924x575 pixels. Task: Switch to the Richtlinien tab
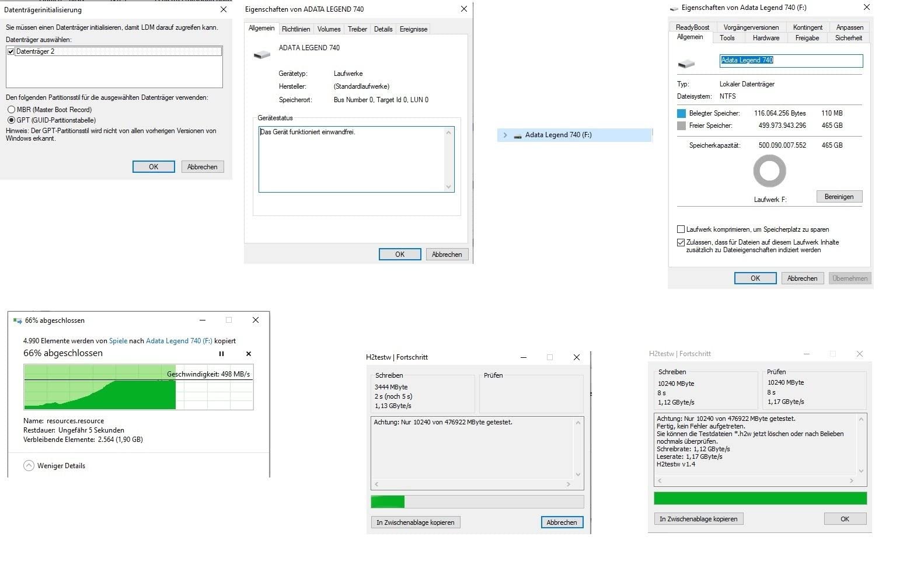tap(296, 29)
